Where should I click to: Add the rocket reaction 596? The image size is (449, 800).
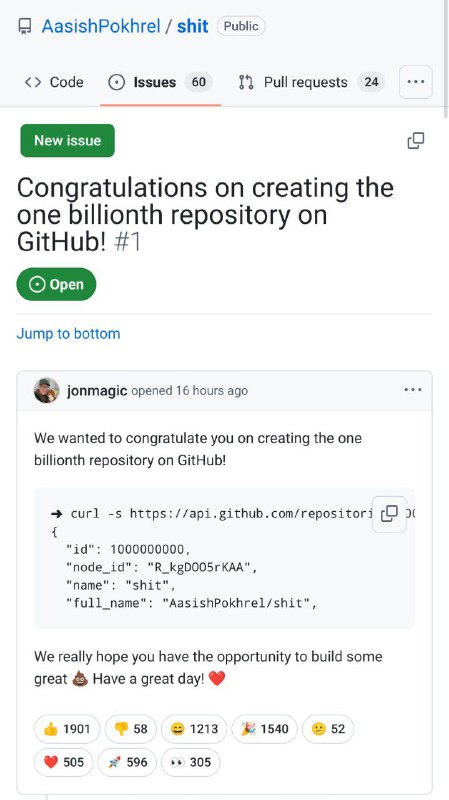(x=127, y=762)
